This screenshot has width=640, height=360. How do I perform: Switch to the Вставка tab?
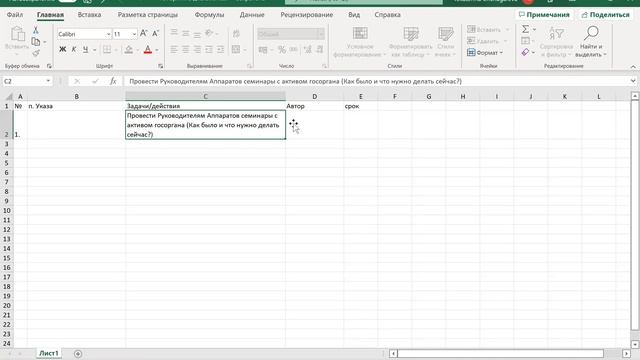coord(89,15)
